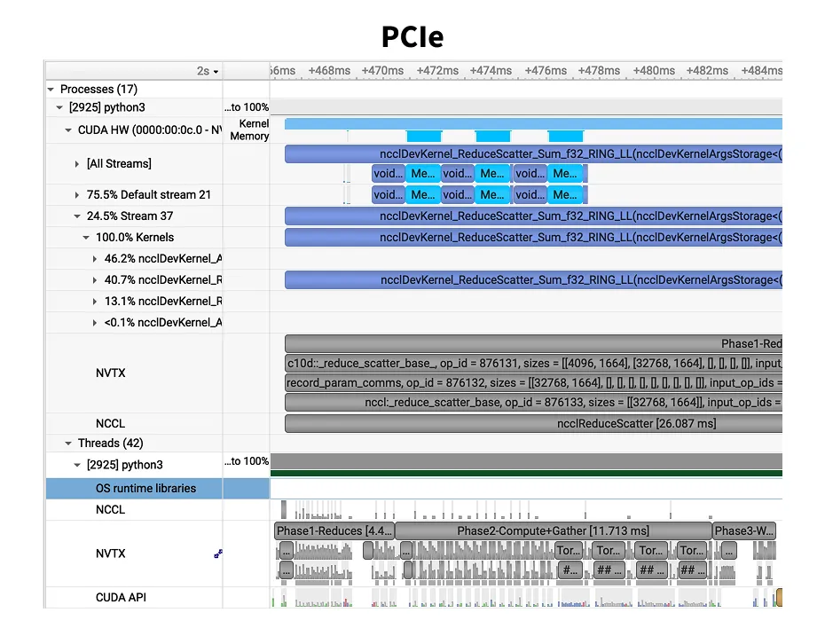Image resolution: width=825 pixels, height=644 pixels.
Task: Click a ncclDevKernel_ReduceScatter_Sum bar on Stream 37
Action: tap(532, 216)
